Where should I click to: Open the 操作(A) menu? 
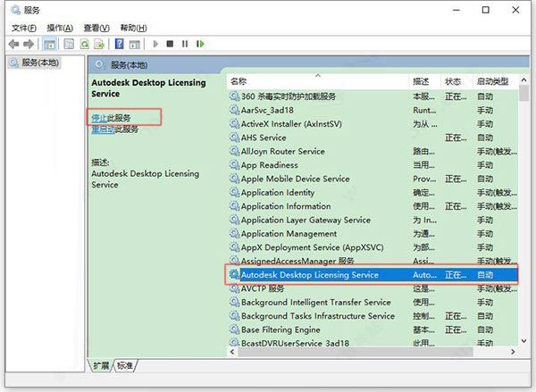tap(60, 28)
